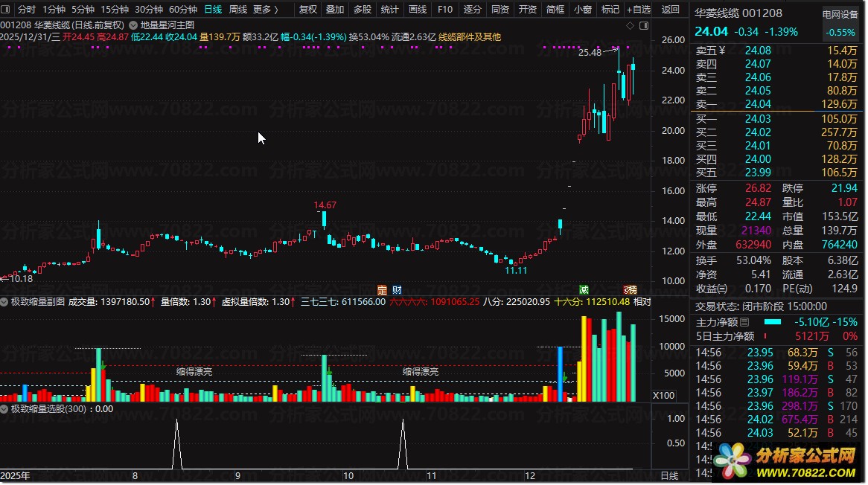
Task: Click the 定 event marker icon
Action: point(382,290)
